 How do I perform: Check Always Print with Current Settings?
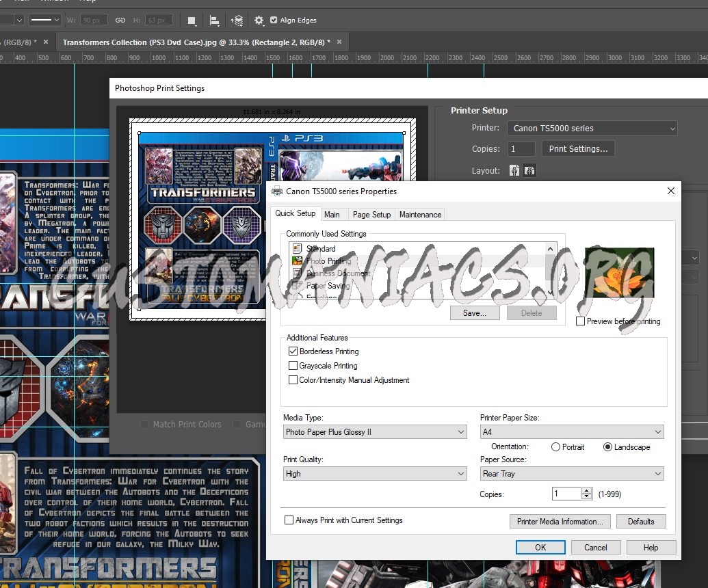click(x=289, y=520)
